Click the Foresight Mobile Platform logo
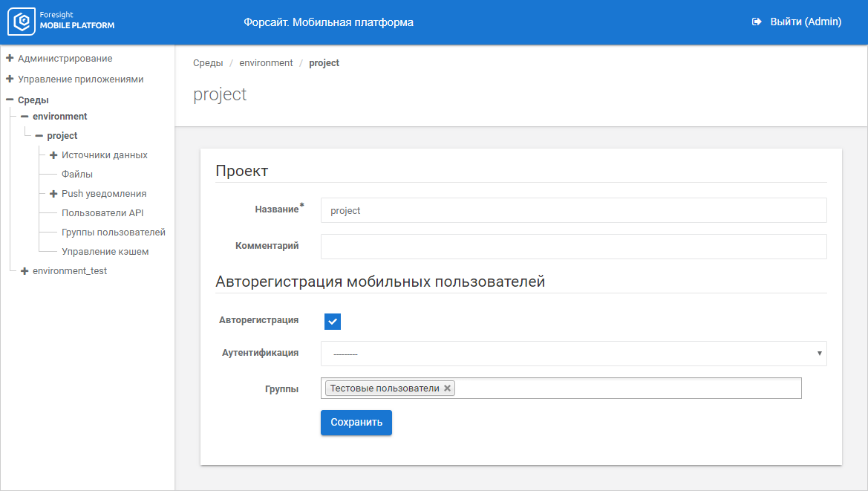The height and width of the screenshot is (491, 868). (x=62, y=22)
